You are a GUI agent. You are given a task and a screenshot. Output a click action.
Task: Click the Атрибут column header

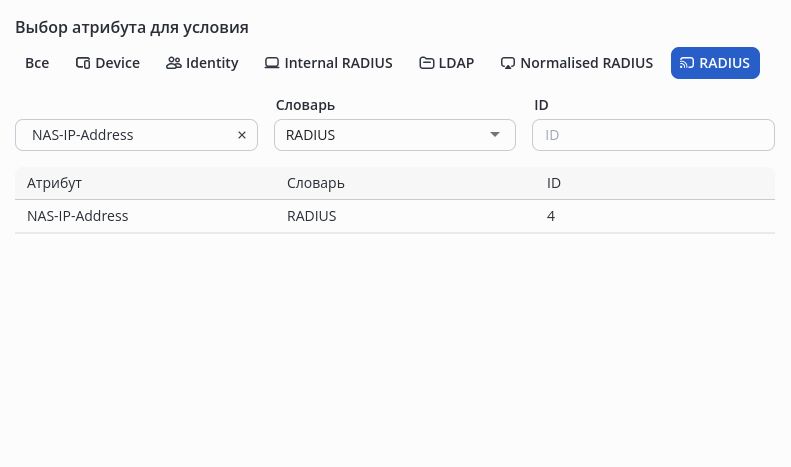(54, 184)
